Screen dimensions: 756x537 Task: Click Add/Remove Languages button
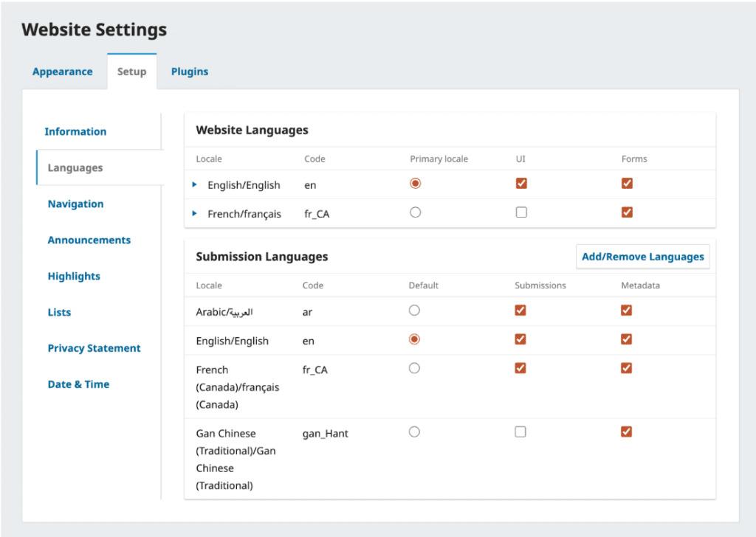click(642, 257)
